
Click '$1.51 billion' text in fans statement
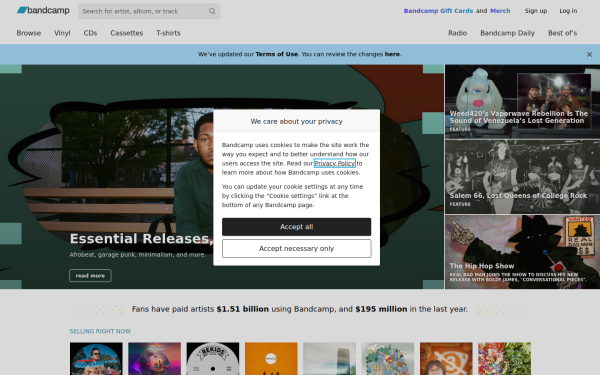click(x=243, y=309)
